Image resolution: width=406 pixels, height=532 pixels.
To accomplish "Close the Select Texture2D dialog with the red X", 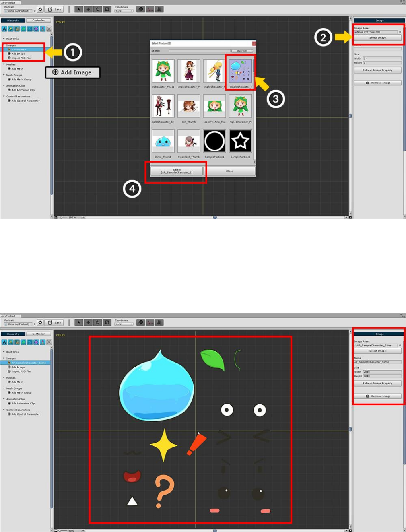I will [254, 43].
